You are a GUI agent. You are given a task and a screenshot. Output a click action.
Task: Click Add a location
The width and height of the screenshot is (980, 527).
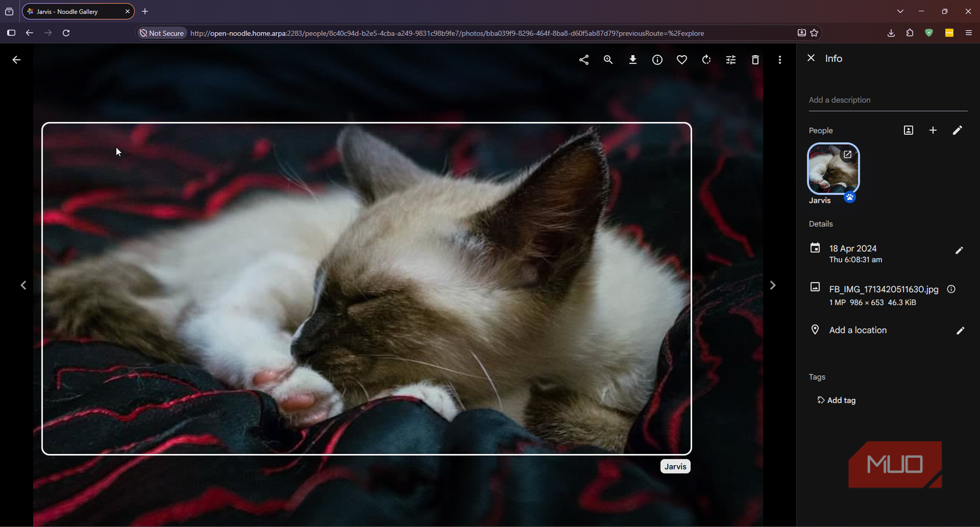[858, 331]
